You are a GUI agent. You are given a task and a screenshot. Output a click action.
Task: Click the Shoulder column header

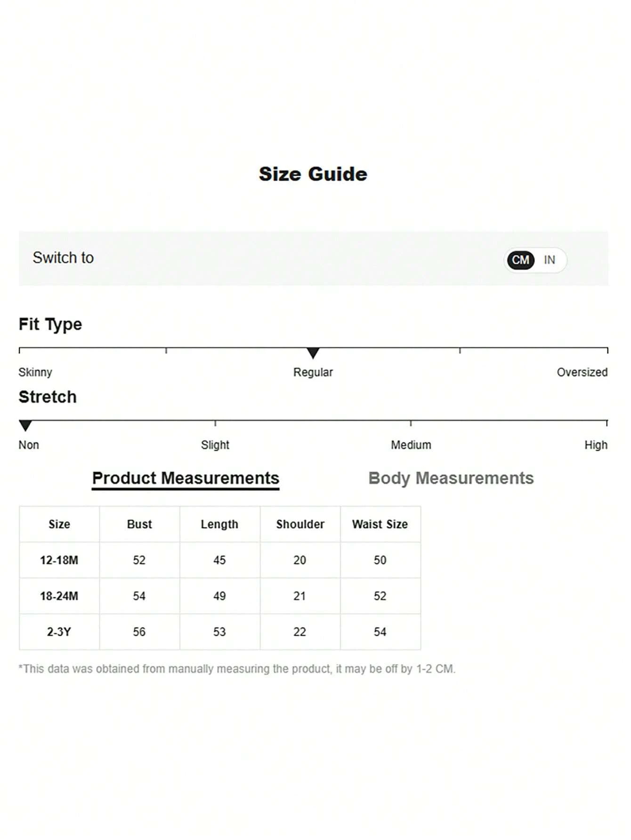(x=300, y=524)
